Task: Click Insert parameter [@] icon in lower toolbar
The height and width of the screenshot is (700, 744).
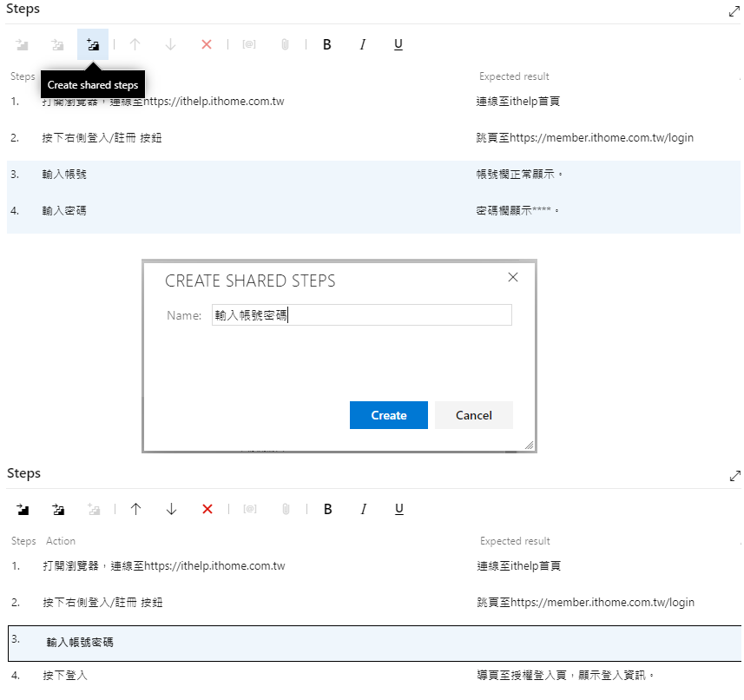Action: coord(250,509)
